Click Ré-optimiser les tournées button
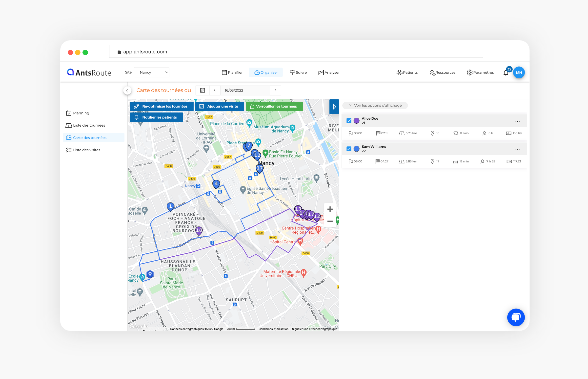 162,106
